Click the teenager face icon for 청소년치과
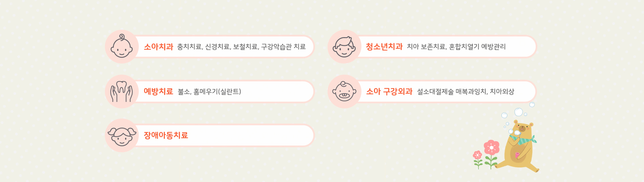The width and height of the screenshot is (644, 182). 345,47
